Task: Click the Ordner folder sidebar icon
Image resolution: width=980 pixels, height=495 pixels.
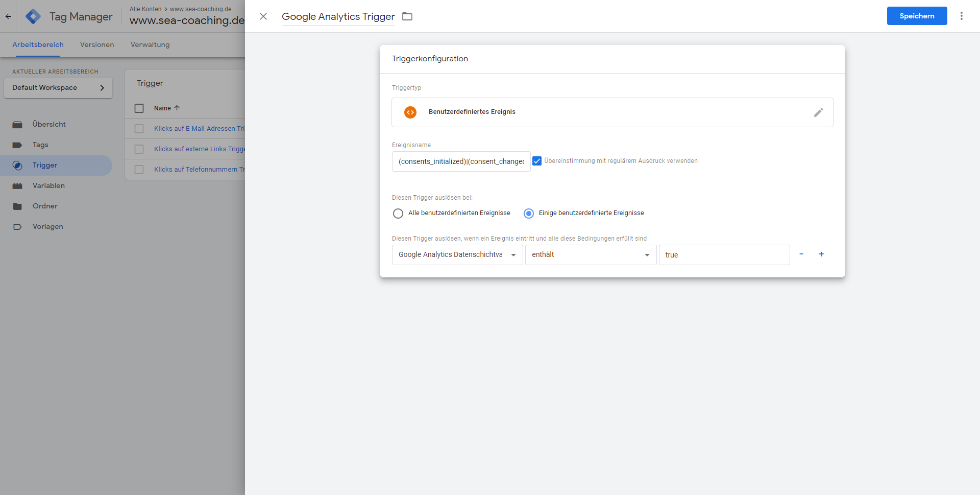Action: click(17, 206)
